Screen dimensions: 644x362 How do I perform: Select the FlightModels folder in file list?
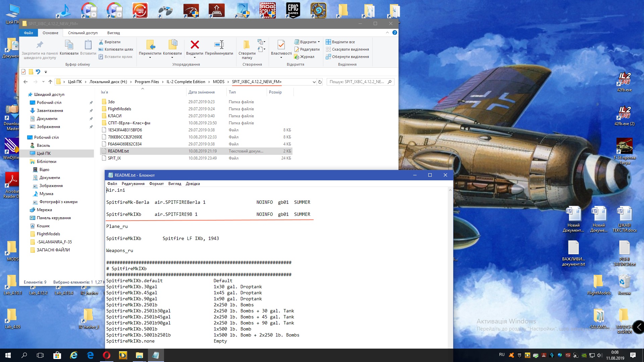click(119, 109)
